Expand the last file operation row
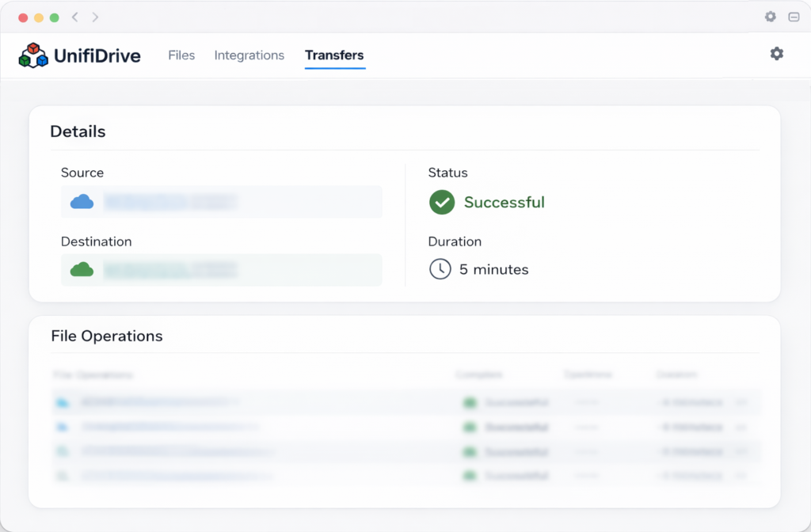The height and width of the screenshot is (532, 811). click(x=741, y=476)
